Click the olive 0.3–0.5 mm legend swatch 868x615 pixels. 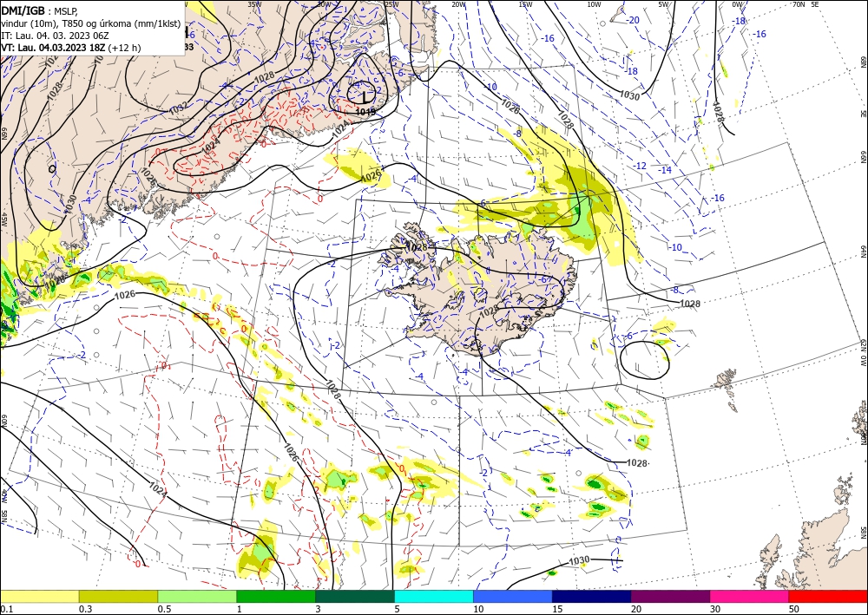click(118, 596)
